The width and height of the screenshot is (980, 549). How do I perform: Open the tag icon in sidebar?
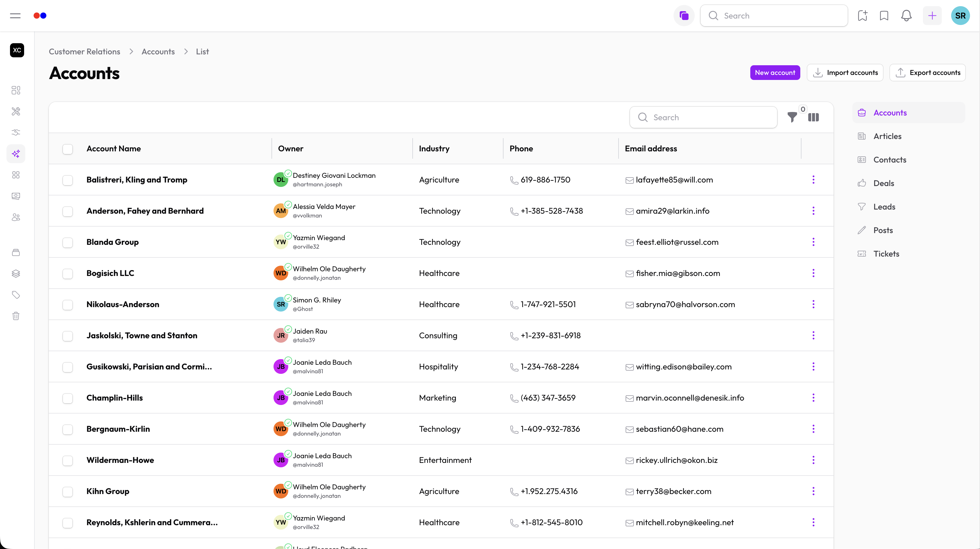coord(16,295)
